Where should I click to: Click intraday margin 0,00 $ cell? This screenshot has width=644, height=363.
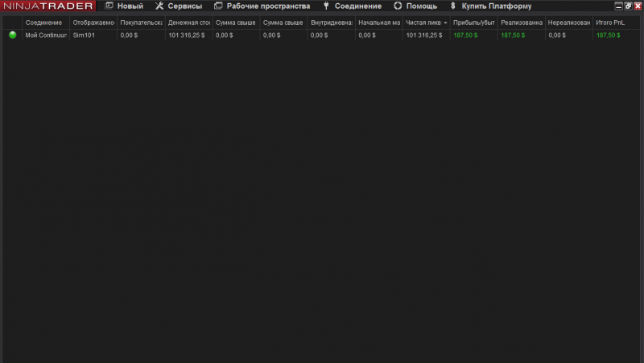tap(331, 35)
